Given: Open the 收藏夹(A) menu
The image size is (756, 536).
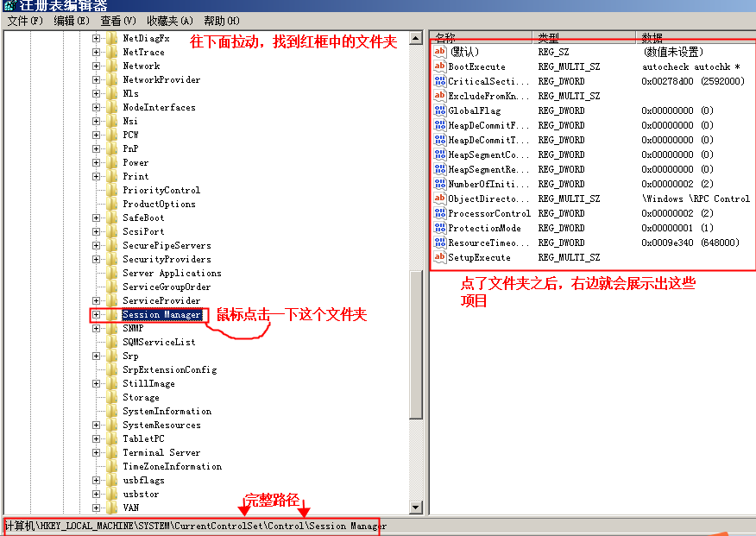Looking at the screenshot, I should coord(169,21).
